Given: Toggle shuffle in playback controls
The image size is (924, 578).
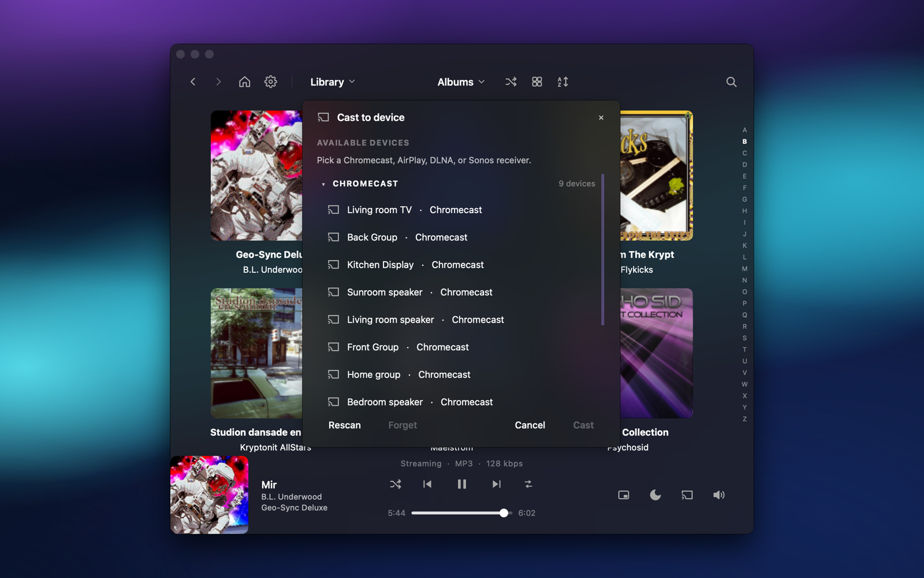Looking at the screenshot, I should point(396,484).
